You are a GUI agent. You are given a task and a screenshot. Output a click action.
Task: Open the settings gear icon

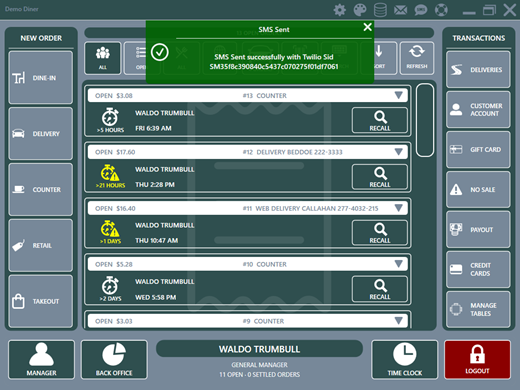(339, 10)
